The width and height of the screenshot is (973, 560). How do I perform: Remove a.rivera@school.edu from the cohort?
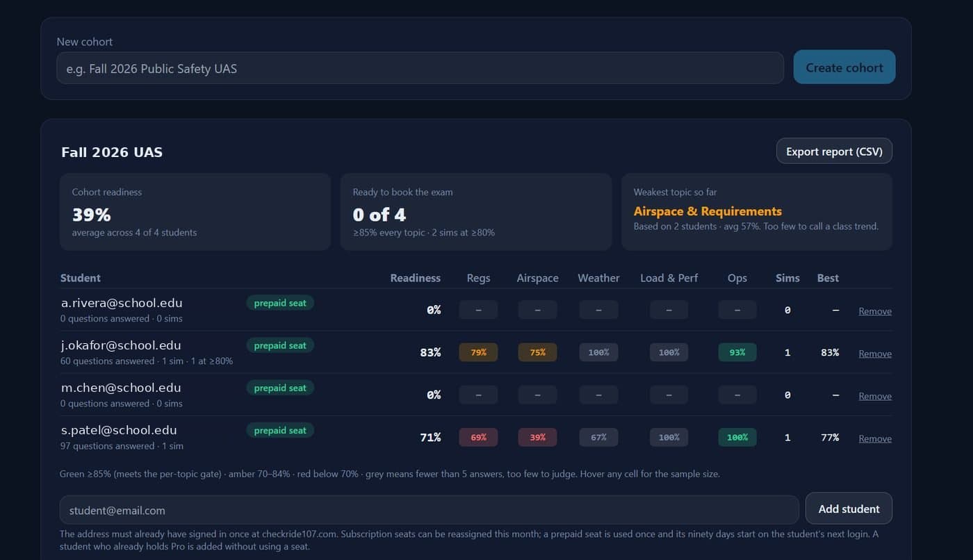tap(875, 311)
